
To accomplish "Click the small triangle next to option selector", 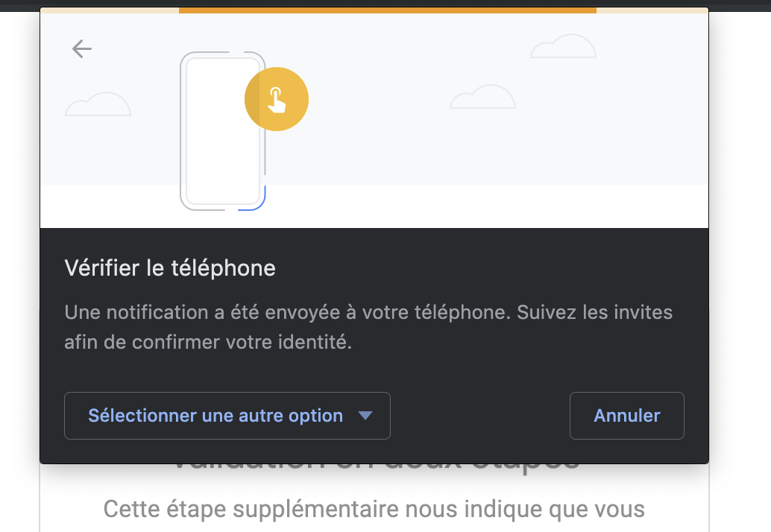I will (365, 416).
